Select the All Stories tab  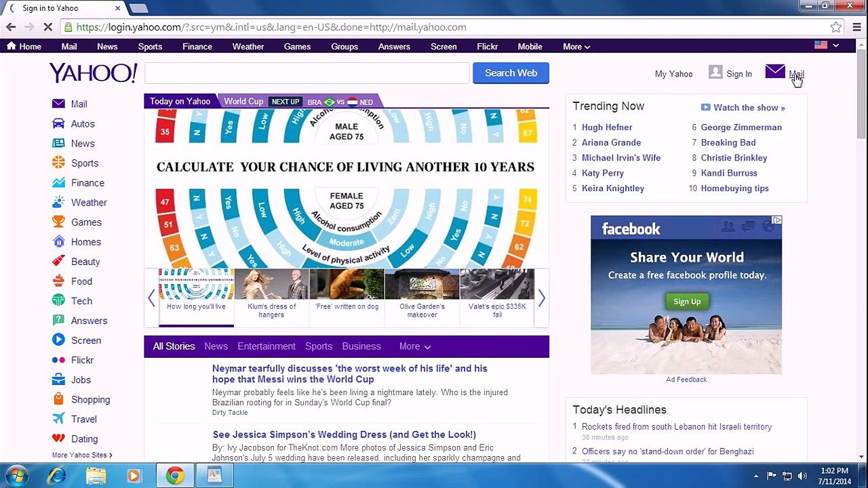174,346
